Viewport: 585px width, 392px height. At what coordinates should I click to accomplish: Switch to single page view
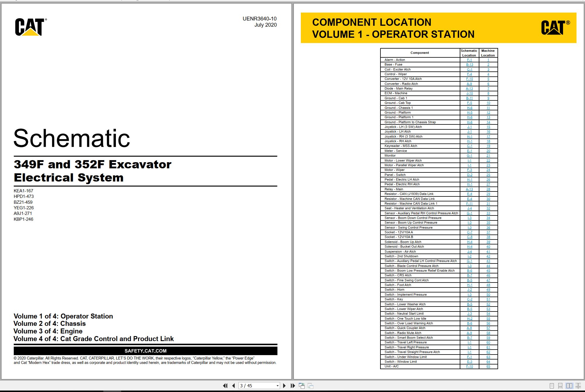tap(552, 386)
